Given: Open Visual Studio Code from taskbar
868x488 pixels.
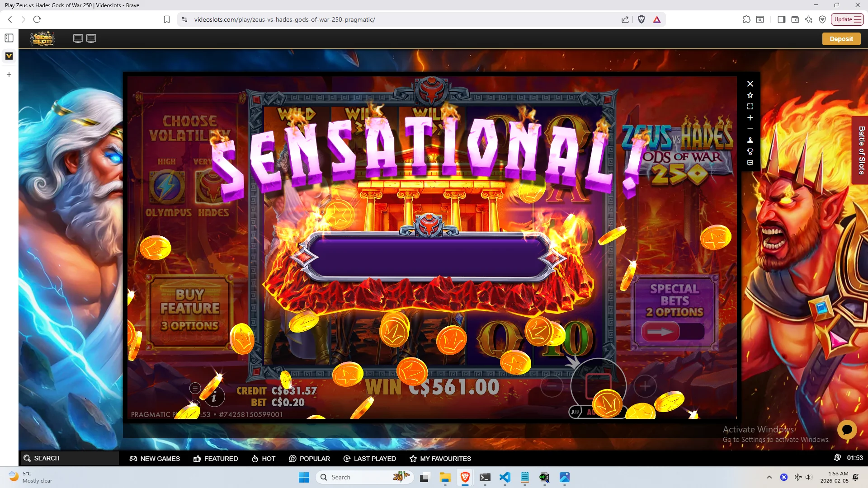Looking at the screenshot, I should click(505, 477).
